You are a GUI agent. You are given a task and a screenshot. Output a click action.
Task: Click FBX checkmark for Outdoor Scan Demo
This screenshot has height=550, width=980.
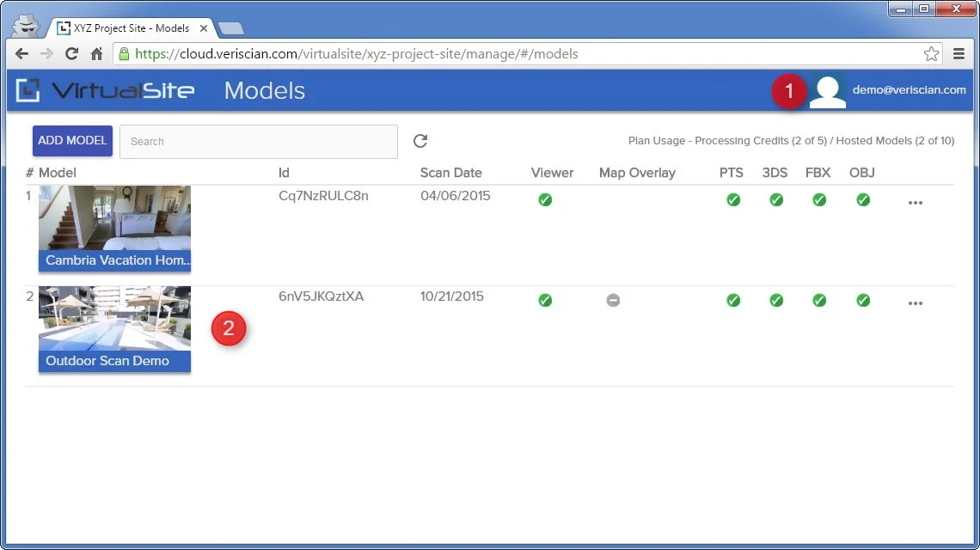(819, 301)
